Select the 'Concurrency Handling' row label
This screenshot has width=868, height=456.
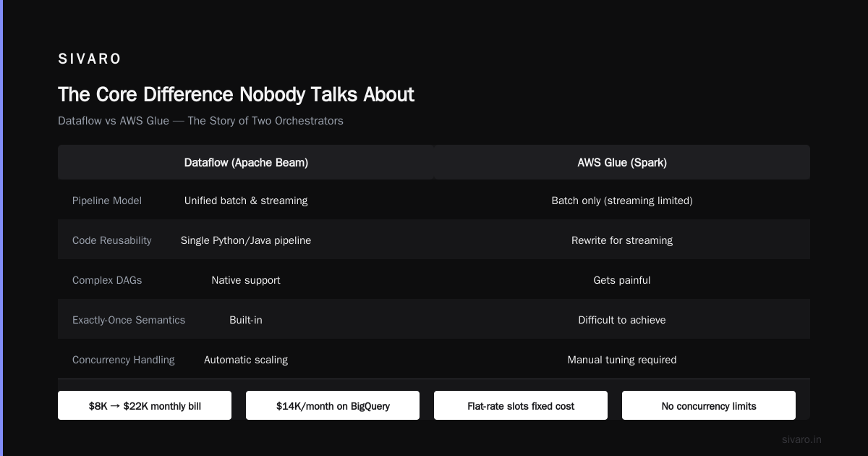tap(124, 360)
